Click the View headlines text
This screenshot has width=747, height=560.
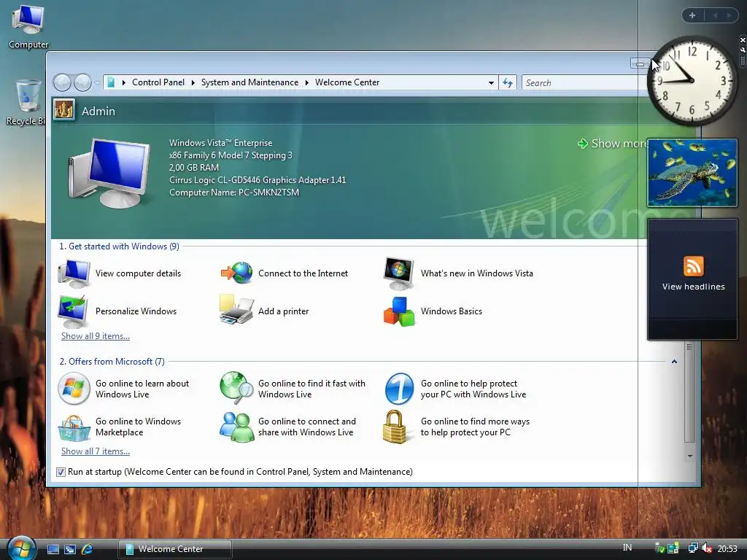pyautogui.click(x=693, y=287)
